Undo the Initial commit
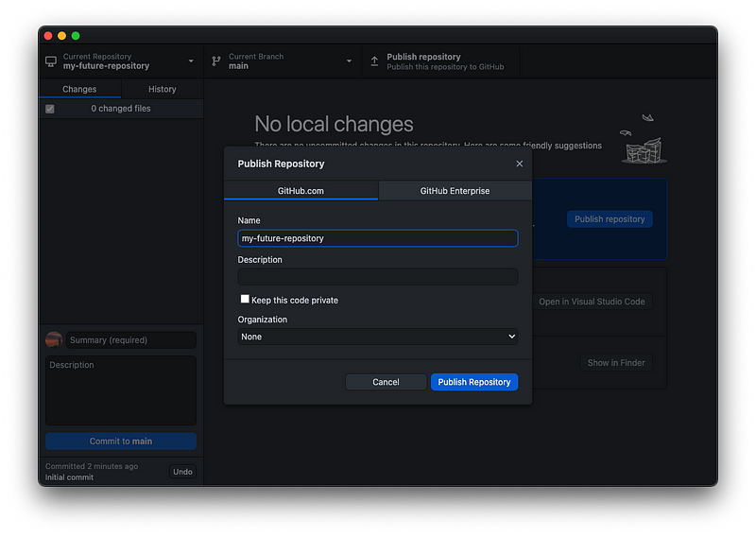 coord(182,472)
